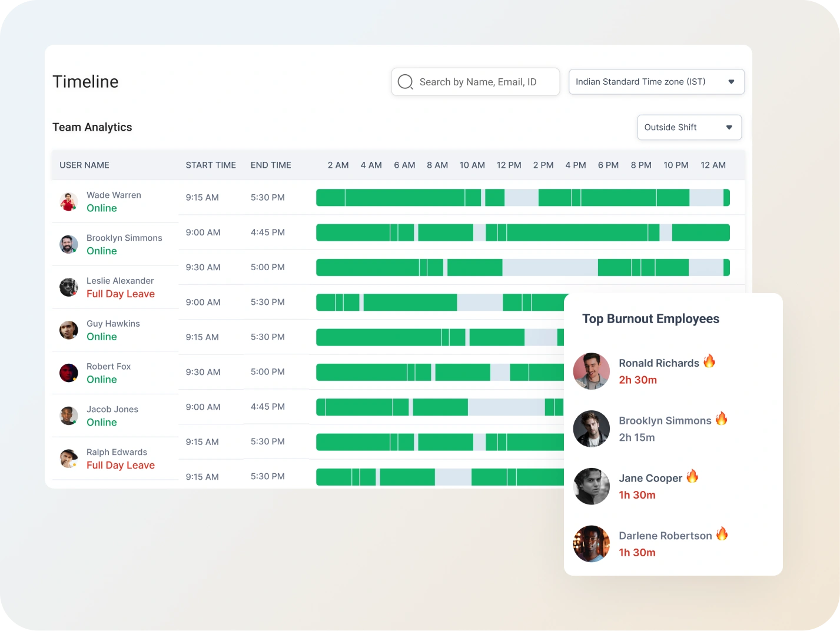Click Robert Fox's avatar
Viewport: 840px width, 631px height.
coord(69,373)
